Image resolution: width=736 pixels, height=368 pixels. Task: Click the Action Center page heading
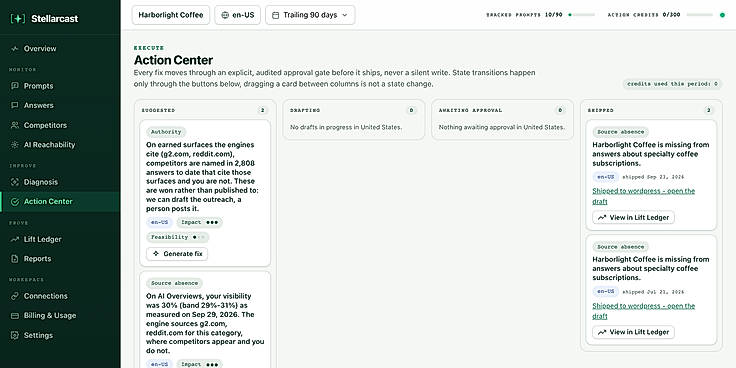173,60
